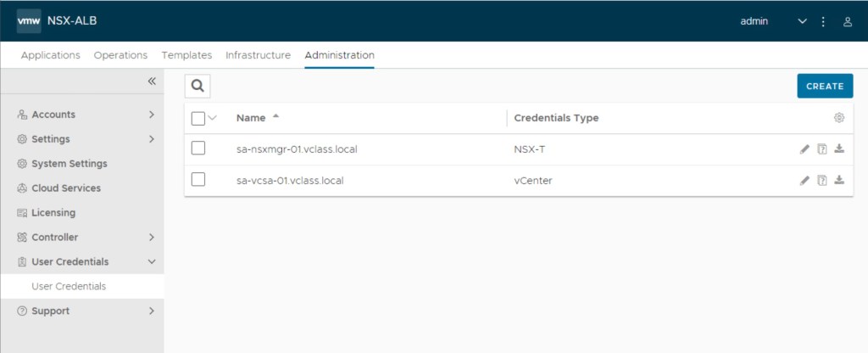
Task: Select the sa-vcsa-01.vclass.local row checkbox
Action: point(198,180)
